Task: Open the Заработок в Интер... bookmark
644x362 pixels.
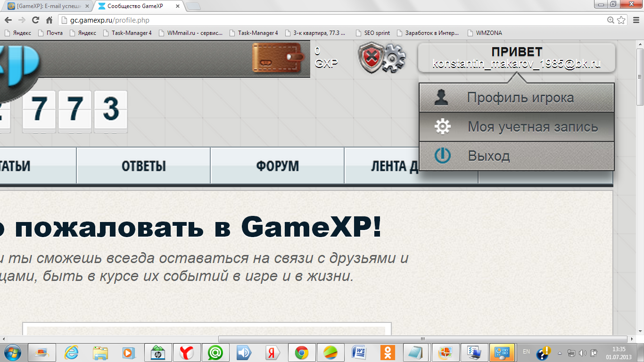Action: point(428,33)
